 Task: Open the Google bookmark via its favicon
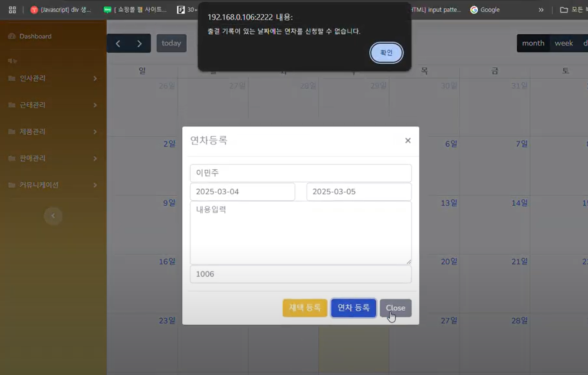pos(474,9)
